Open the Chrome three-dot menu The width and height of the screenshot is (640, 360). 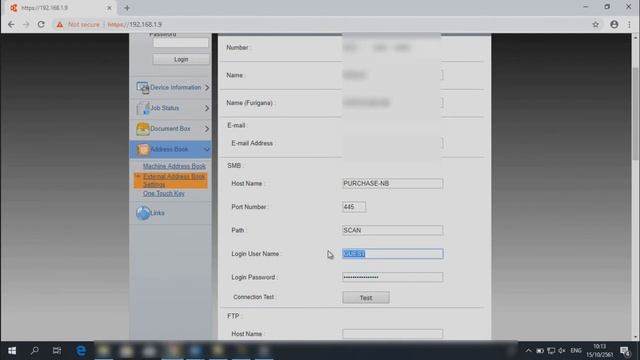629,24
